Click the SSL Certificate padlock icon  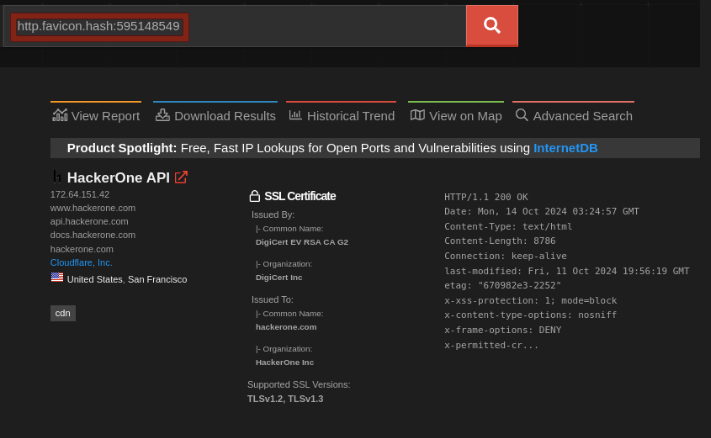pyautogui.click(x=254, y=196)
